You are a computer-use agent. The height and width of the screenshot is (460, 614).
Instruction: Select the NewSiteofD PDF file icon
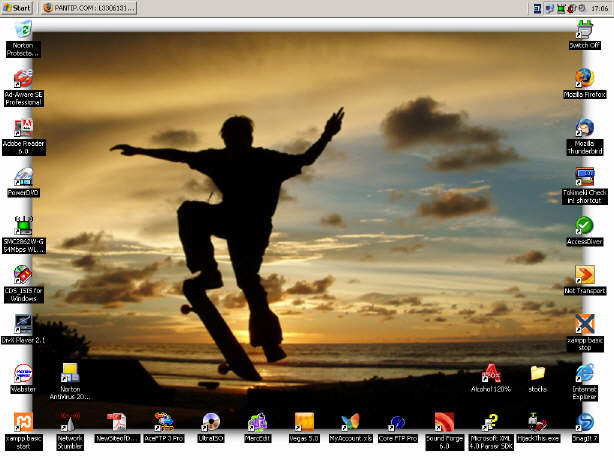tap(117, 428)
